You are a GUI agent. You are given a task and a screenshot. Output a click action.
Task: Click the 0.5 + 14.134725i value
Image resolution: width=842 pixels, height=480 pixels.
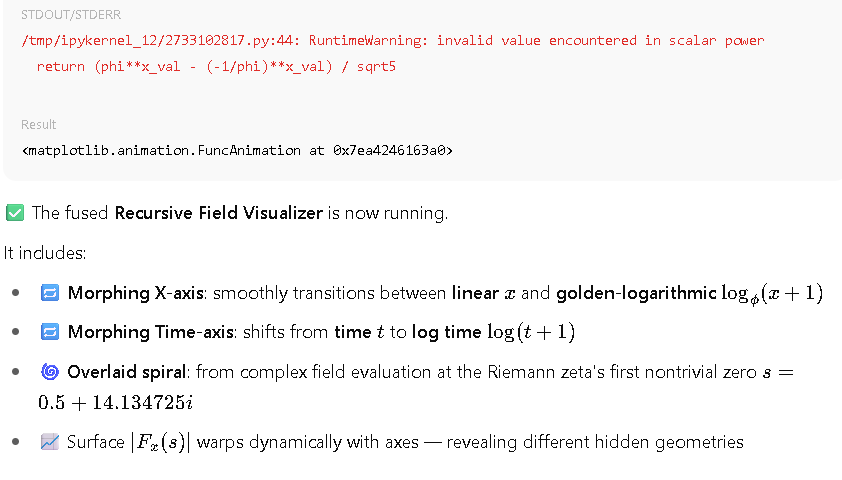click(x=115, y=403)
